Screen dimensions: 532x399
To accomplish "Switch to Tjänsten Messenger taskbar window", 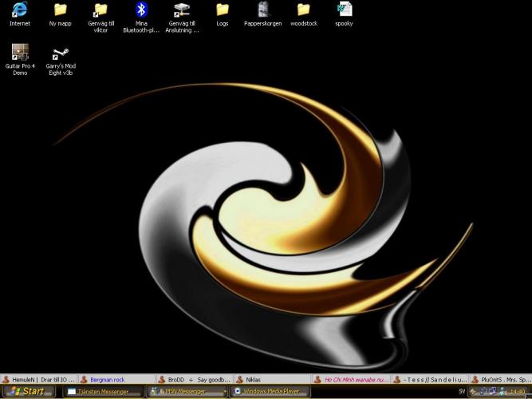I will pos(102,392).
